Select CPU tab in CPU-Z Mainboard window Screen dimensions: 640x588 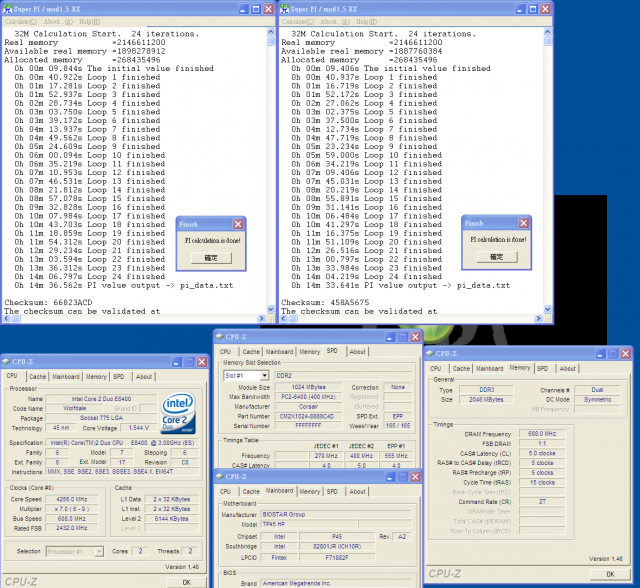[225, 492]
